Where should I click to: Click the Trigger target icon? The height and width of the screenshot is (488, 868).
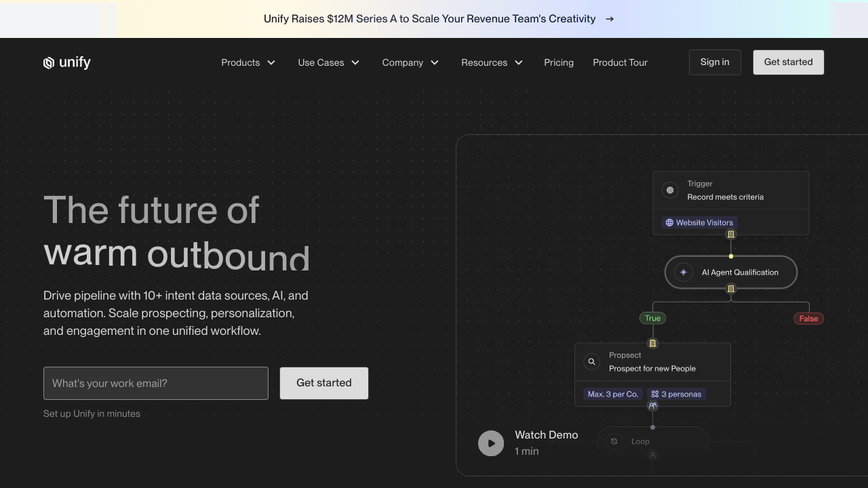pyautogui.click(x=670, y=190)
